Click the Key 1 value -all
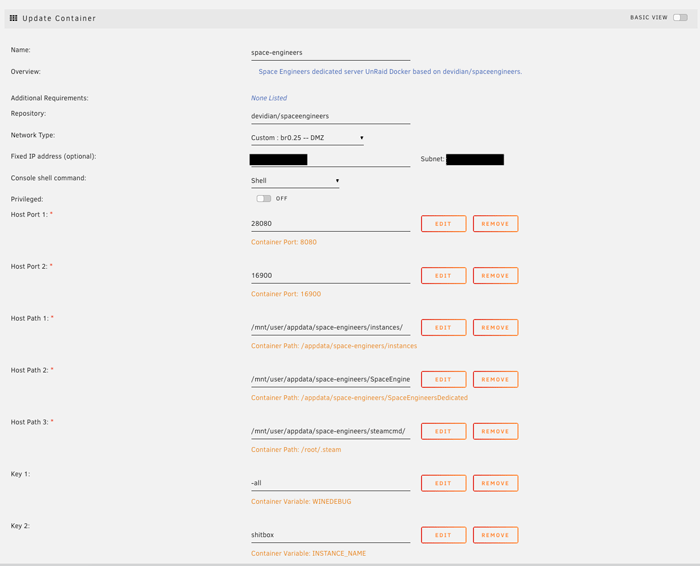 click(330, 483)
